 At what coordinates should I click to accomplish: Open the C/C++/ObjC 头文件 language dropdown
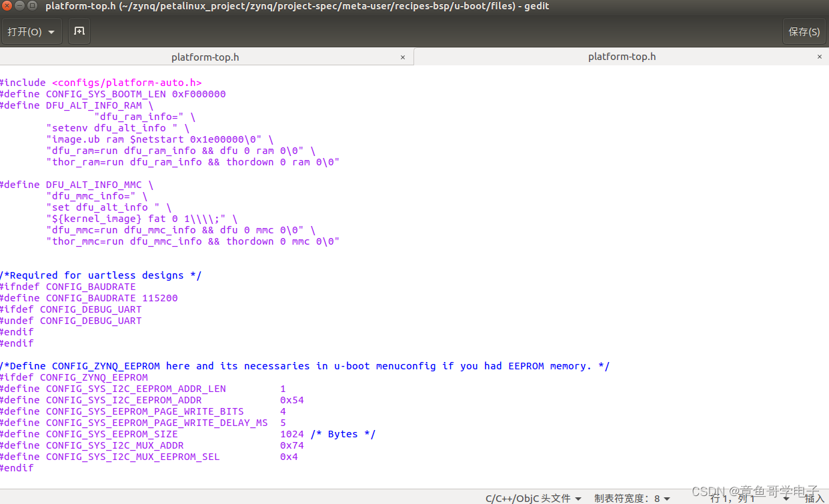pyautogui.click(x=533, y=498)
